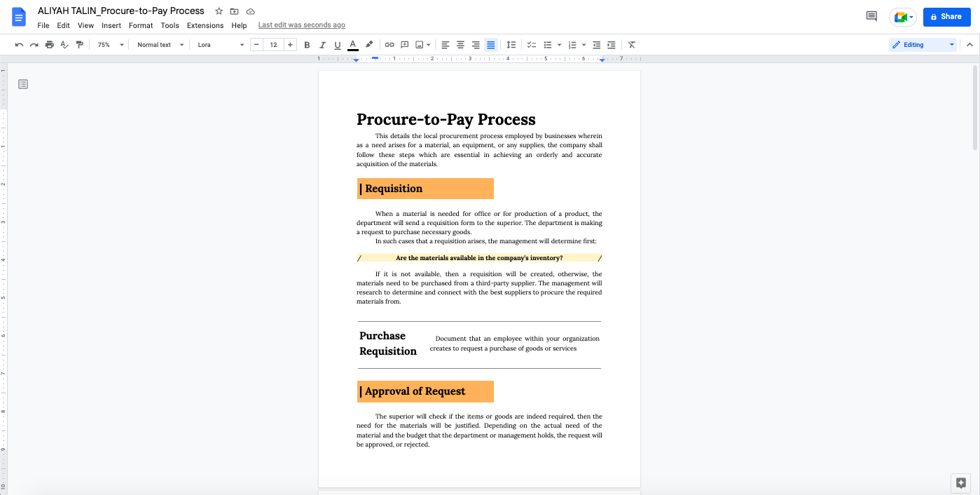This screenshot has width=980, height=495.
Task: Show the document outline icon
Action: (23, 84)
